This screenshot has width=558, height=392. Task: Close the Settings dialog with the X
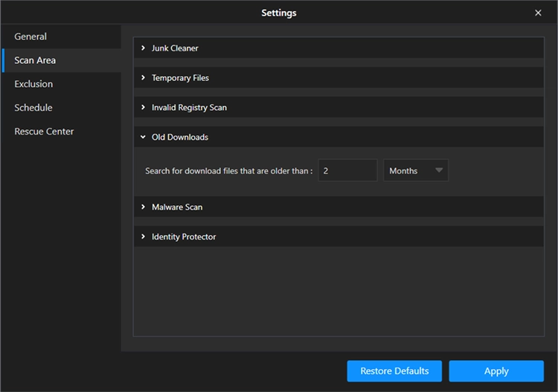538,13
